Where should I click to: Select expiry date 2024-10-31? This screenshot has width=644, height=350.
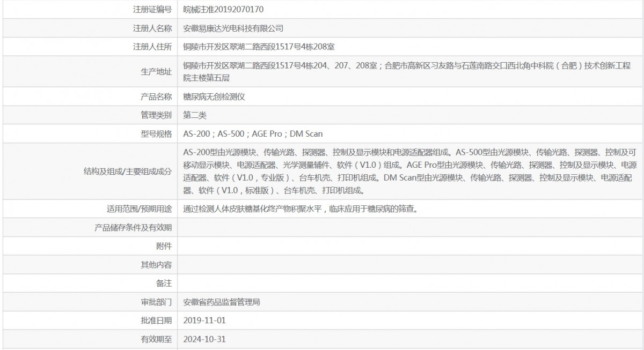(205, 339)
